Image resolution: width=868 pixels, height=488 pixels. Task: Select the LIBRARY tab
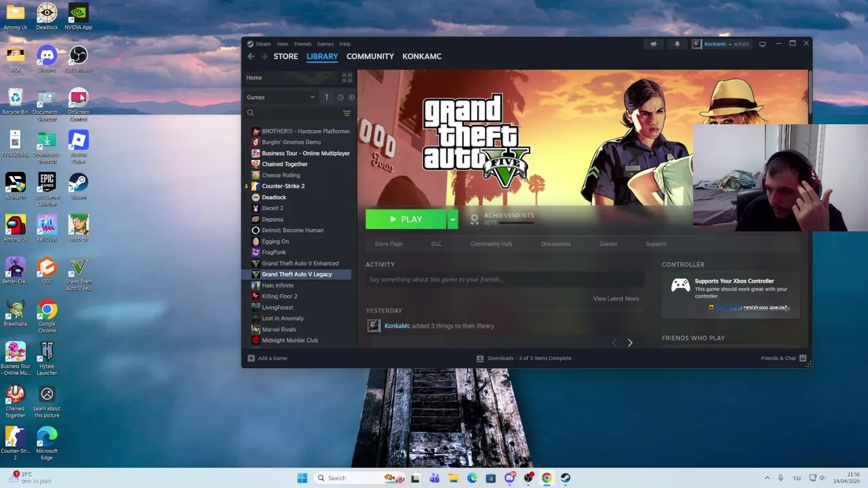(x=322, y=56)
